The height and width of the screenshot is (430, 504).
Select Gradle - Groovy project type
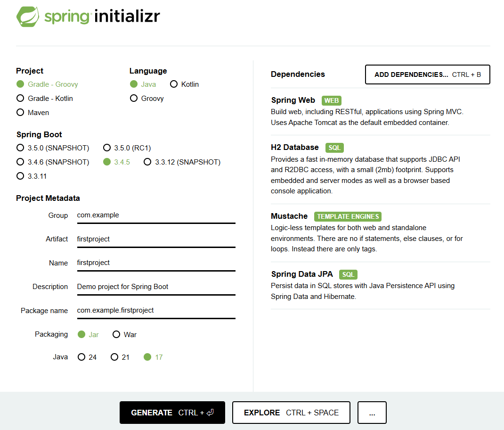click(x=47, y=84)
